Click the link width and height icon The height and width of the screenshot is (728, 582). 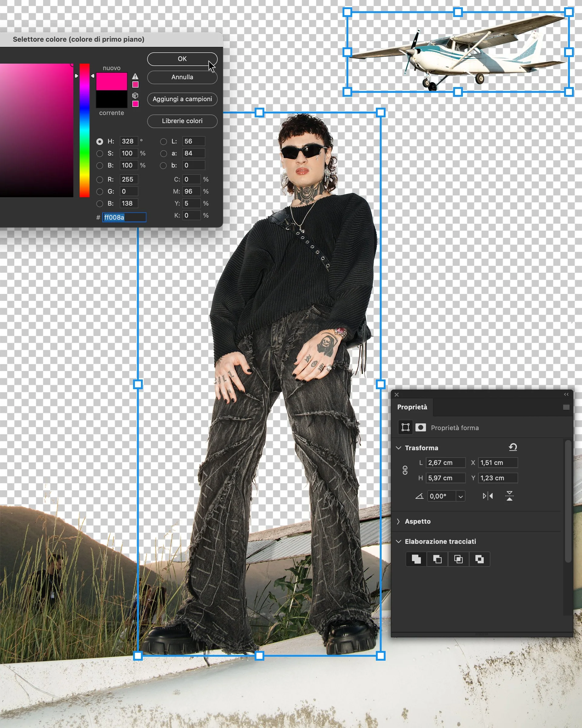405,470
